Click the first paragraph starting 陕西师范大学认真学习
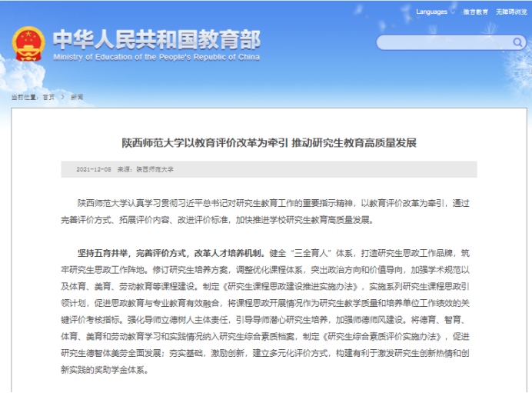This screenshot has height=393, width=532. (x=265, y=211)
